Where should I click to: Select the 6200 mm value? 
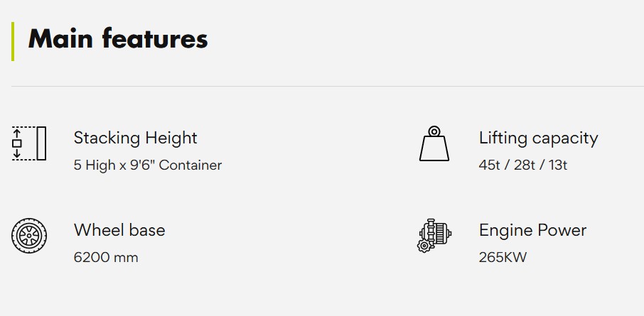point(106,257)
